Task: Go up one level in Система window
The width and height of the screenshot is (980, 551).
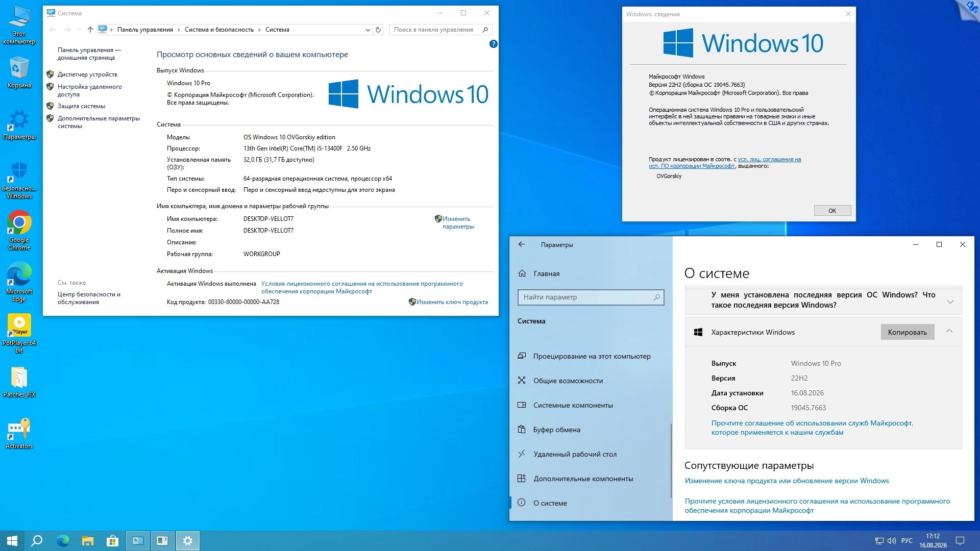Action: tap(90, 30)
